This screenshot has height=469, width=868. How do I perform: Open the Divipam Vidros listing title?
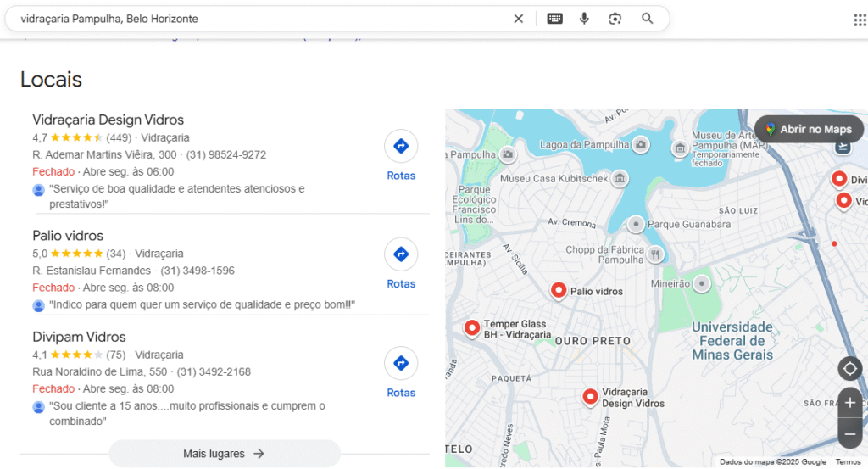(79, 337)
